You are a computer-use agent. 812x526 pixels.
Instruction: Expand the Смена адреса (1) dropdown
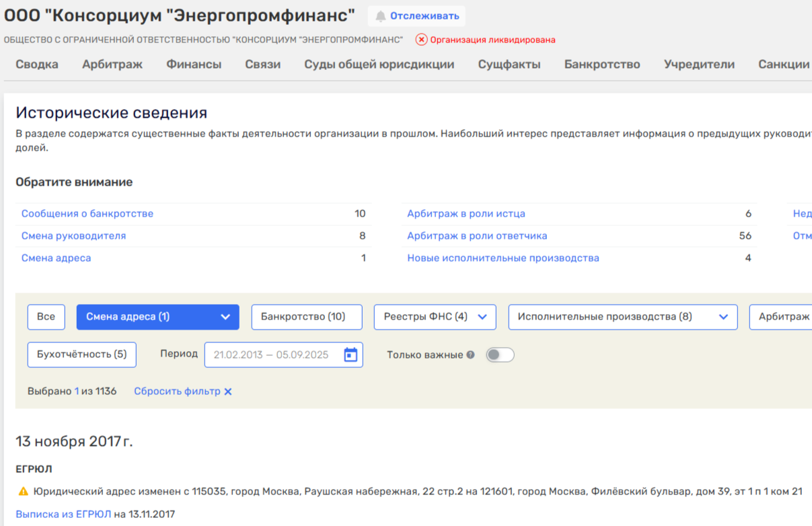click(x=158, y=317)
